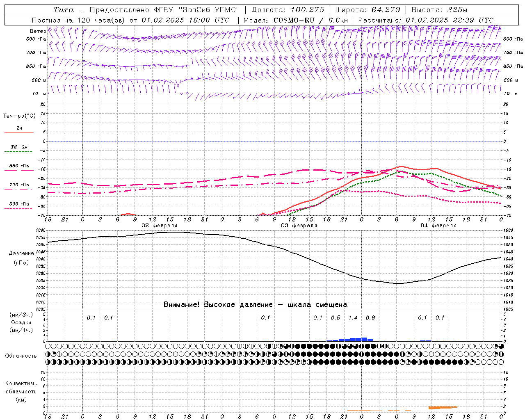This screenshot has height=420, width=525.
Task: Click the "03 февраля" date label
Action: pyautogui.click(x=299, y=226)
